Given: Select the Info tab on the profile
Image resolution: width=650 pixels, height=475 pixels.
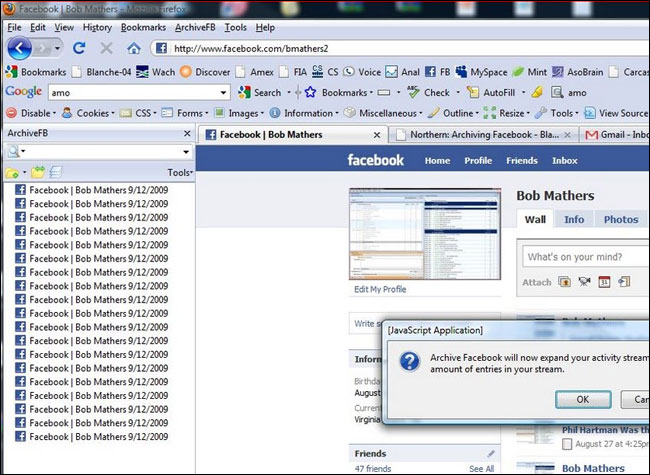Looking at the screenshot, I should 574,219.
